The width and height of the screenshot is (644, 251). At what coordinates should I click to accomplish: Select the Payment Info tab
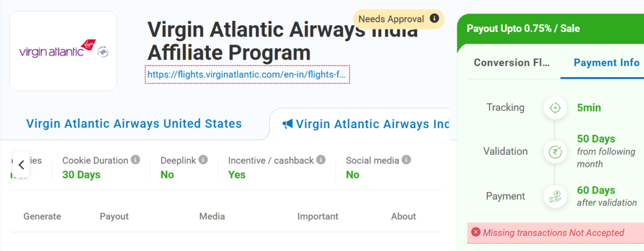(x=606, y=63)
